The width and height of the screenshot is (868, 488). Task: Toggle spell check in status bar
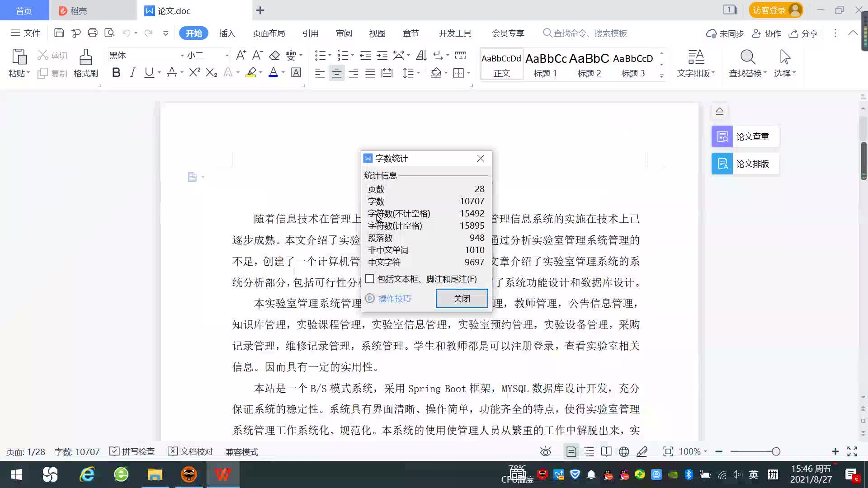pos(133,451)
